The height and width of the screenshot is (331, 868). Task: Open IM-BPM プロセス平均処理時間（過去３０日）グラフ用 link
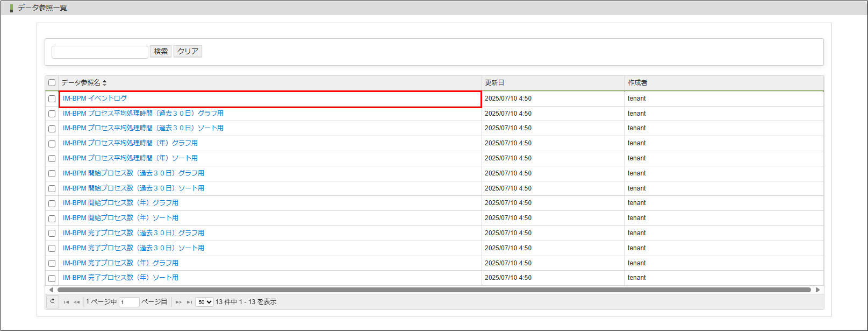tap(143, 114)
